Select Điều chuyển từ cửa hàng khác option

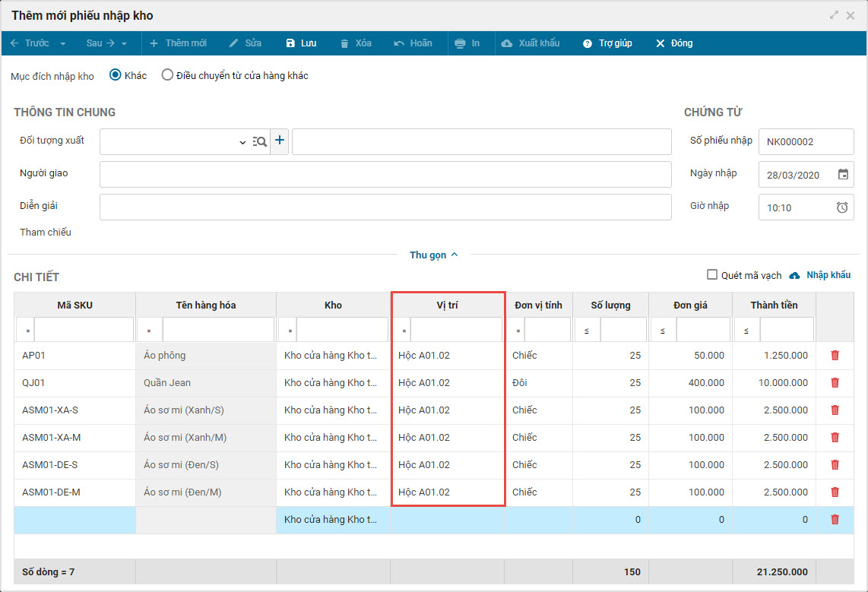click(167, 75)
